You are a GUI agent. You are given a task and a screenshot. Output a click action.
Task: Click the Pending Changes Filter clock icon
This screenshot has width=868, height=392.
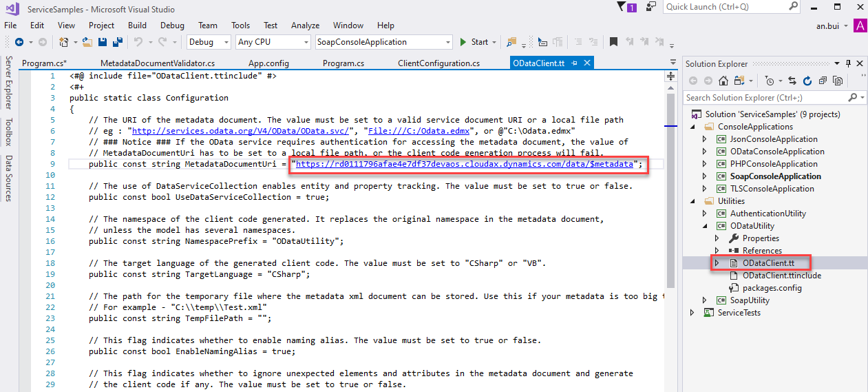[770, 81]
